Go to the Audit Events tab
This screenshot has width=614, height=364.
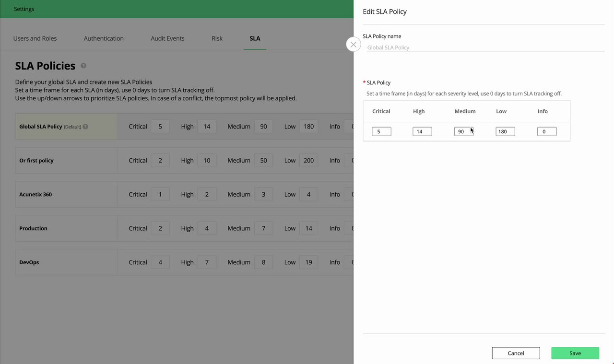click(167, 38)
